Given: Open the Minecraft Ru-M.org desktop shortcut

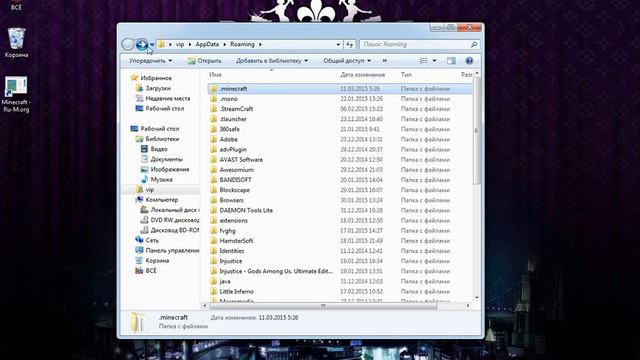Looking at the screenshot, I should [16, 94].
